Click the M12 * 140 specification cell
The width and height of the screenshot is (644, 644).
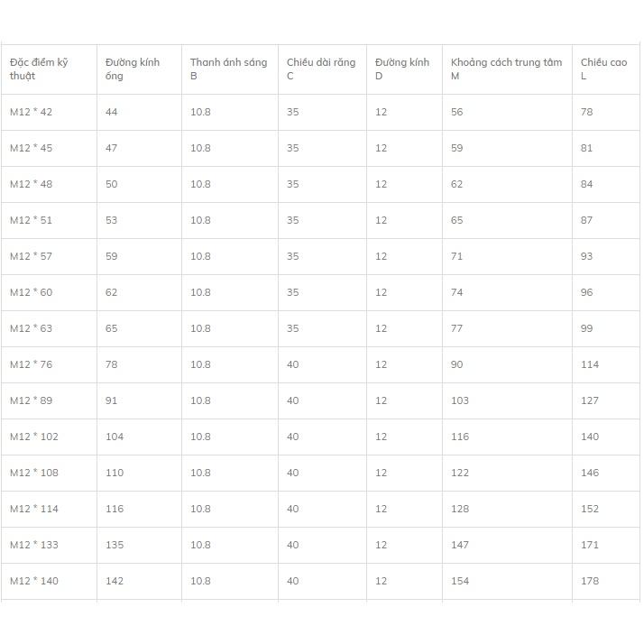(34, 581)
